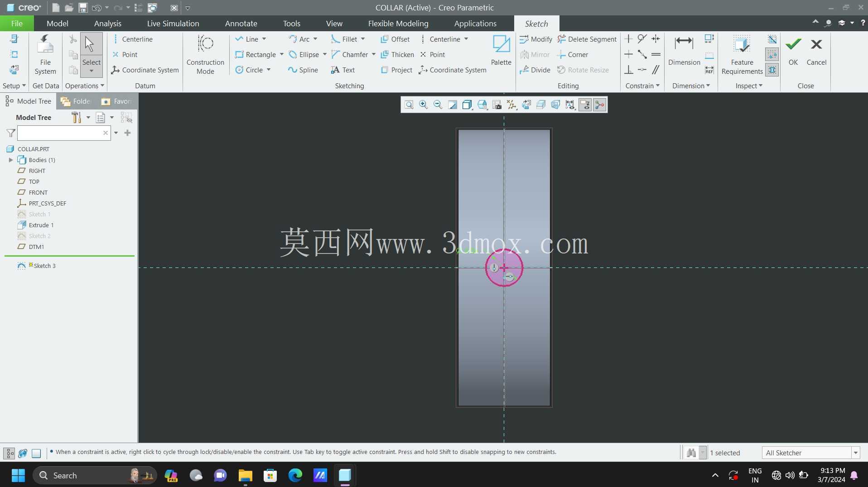Click the large Dimension tool
Screen dimensions: 868x487
[x=684, y=50]
